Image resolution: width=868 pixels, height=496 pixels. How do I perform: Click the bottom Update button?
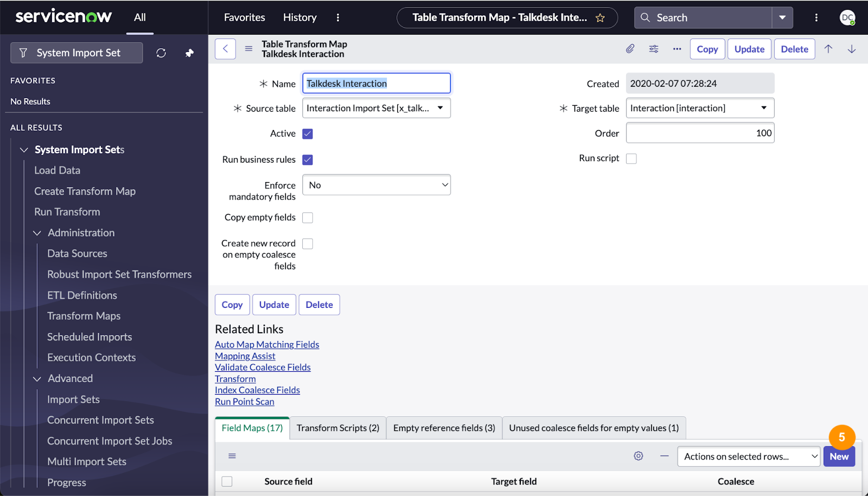coord(274,305)
